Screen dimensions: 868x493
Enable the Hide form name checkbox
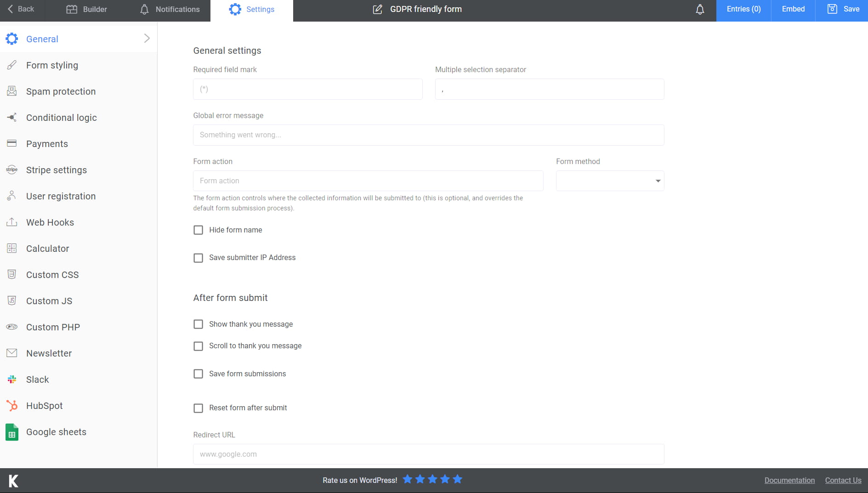[198, 230]
